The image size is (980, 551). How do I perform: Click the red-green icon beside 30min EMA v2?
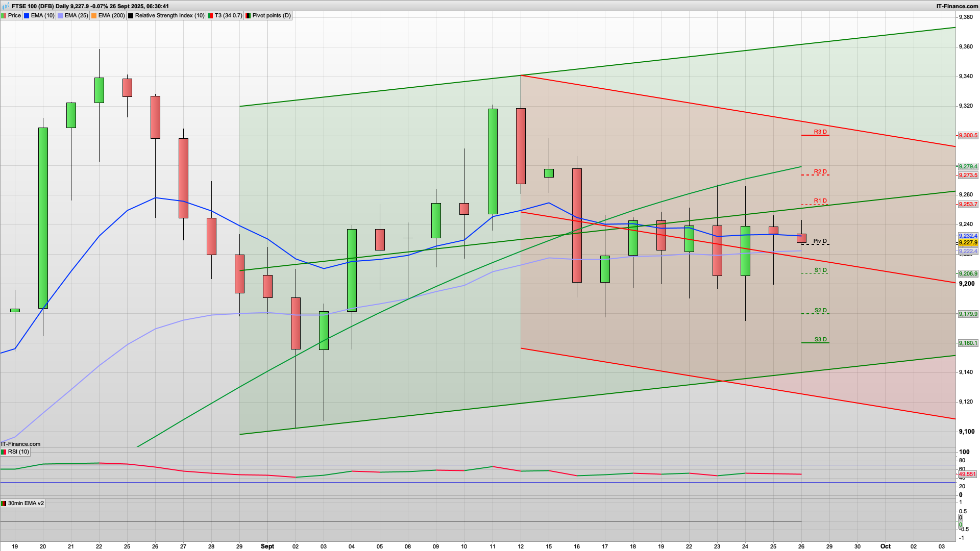pos(4,504)
